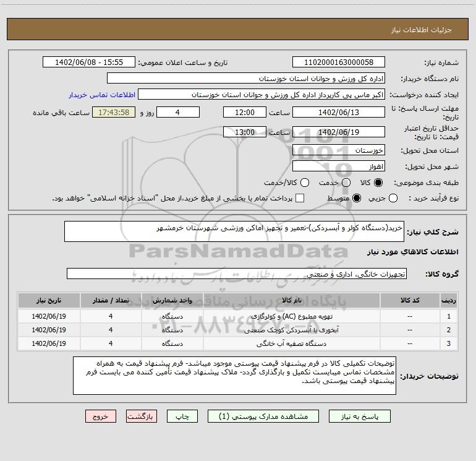
Task: Click the deadline time field 12:00
Action: pyautogui.click(x=245, y=113)
